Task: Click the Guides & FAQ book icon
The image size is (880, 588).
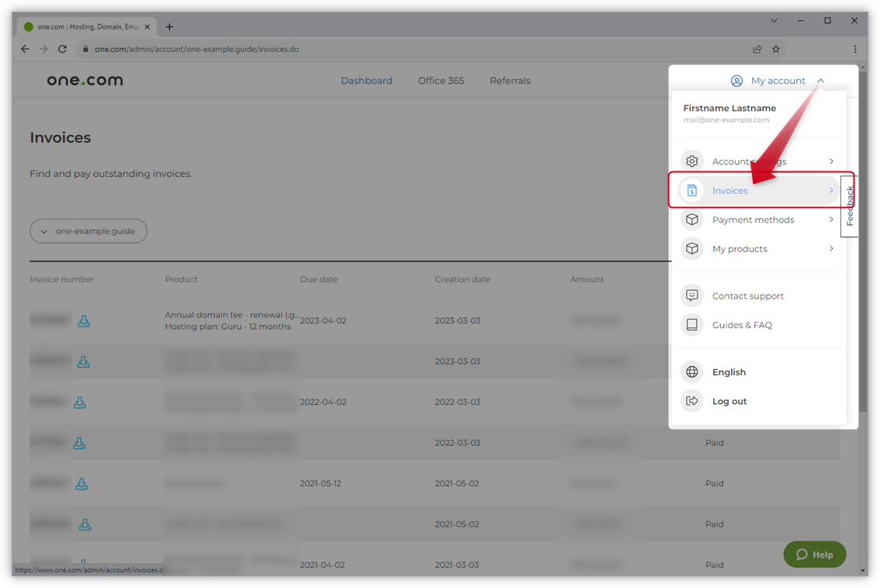Action: pyautogui.click(x=692, y=325)
